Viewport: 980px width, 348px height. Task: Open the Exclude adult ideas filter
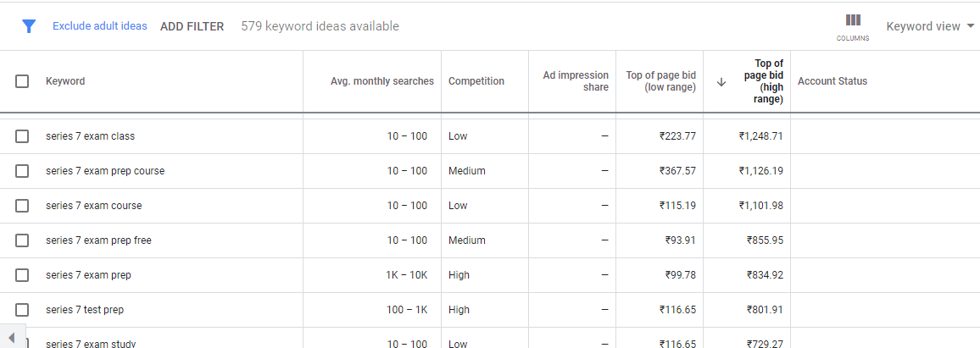pyautogui.click(x=99, y=26)
